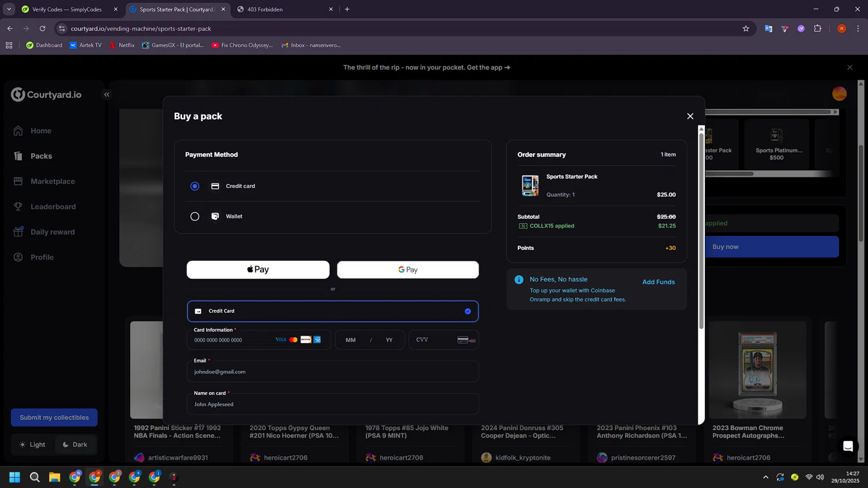Open File Explorer from taskbar
868x488 pixels.
point(54,477)
